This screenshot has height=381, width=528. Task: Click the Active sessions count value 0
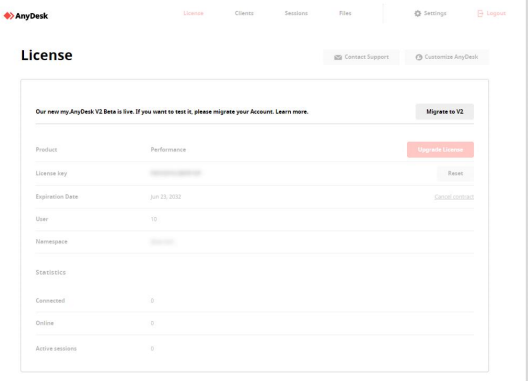click(x=152, y=349)
